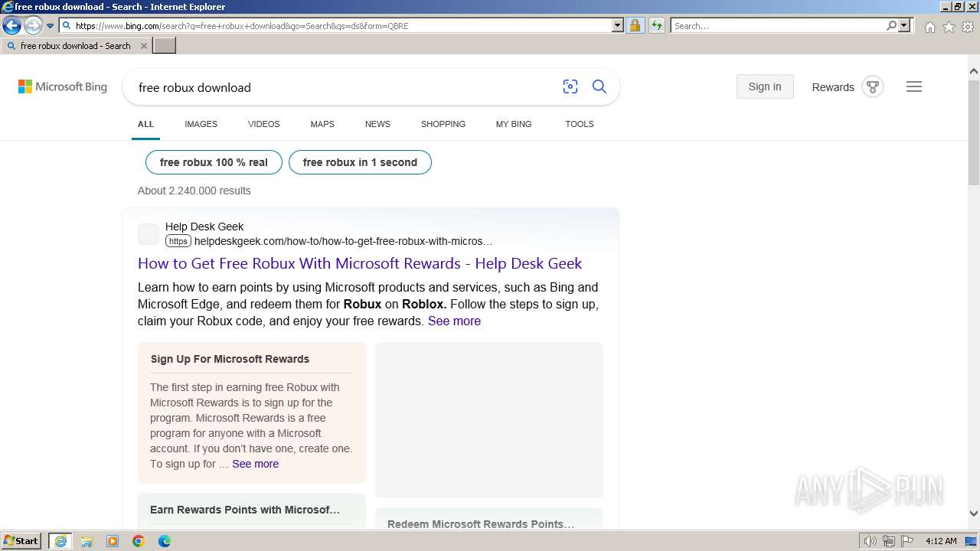The image size is (980, 551).
Task: Open the Rewards link
Action: 833,87
